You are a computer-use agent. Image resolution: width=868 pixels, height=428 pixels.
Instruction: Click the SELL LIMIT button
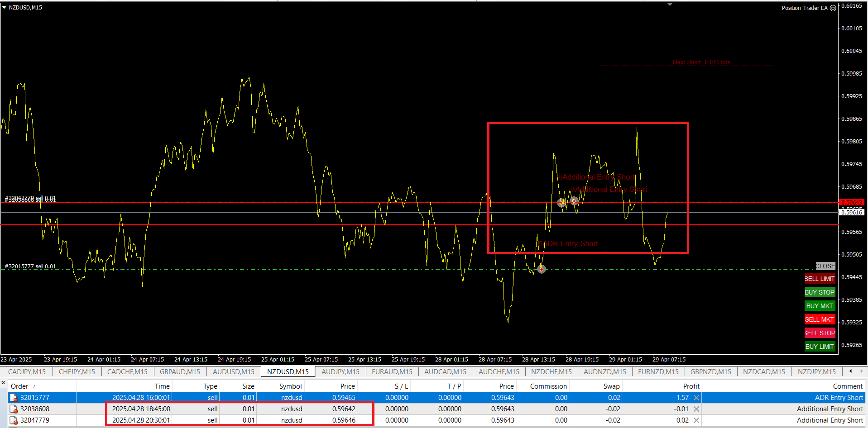(x=820, y=279)
